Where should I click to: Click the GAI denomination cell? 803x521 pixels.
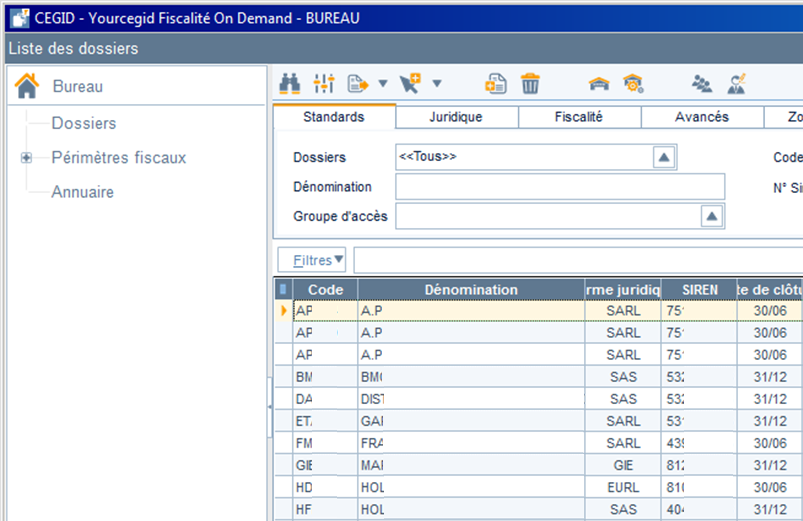[x=471, y=421]
